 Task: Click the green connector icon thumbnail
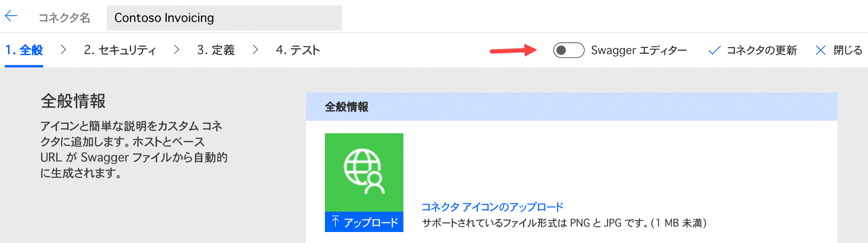click(364, 172)
